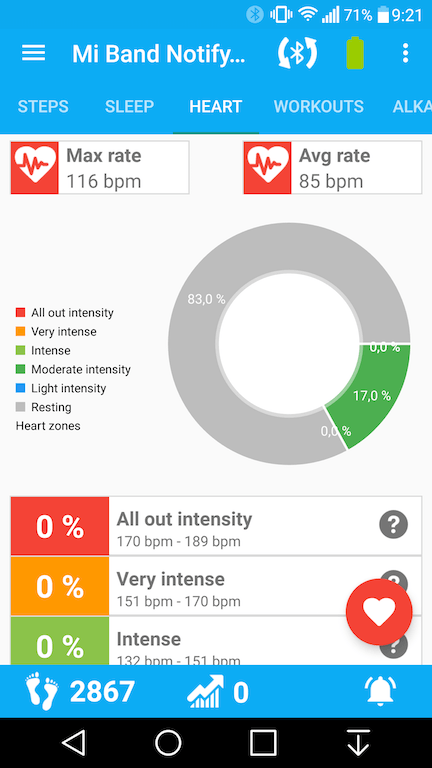The image size is (432, 768).
Task: Open the hamburger navigation menu
Action: tap(33, 53)
